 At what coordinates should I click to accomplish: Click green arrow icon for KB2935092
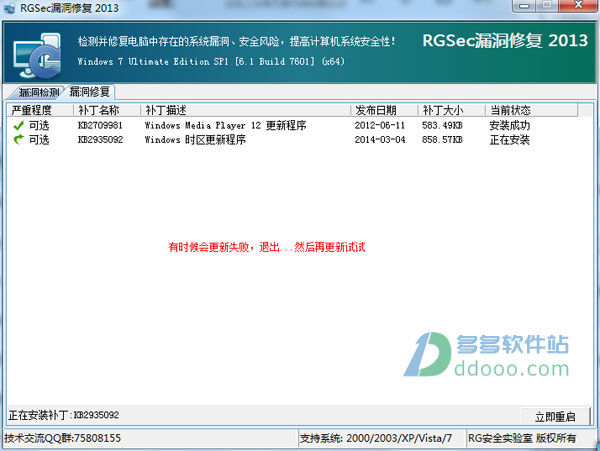[18, 140]
